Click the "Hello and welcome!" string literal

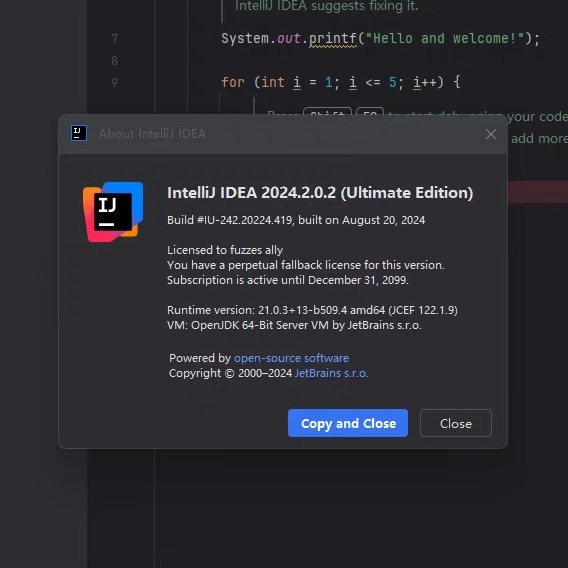click(x=445, y=38)
